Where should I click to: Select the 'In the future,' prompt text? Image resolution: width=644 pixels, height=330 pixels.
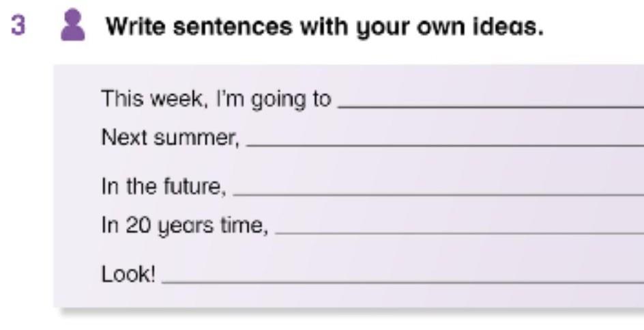click(x=164, y=186)
